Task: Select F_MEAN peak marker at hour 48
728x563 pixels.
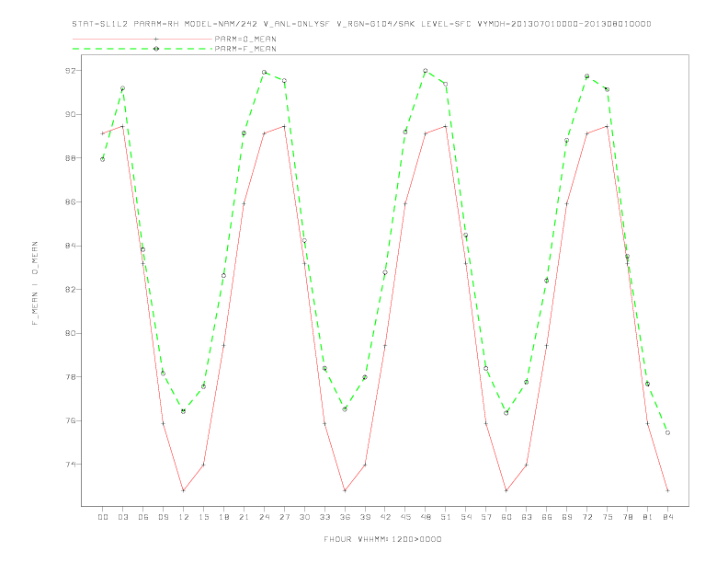Action: 426,71
